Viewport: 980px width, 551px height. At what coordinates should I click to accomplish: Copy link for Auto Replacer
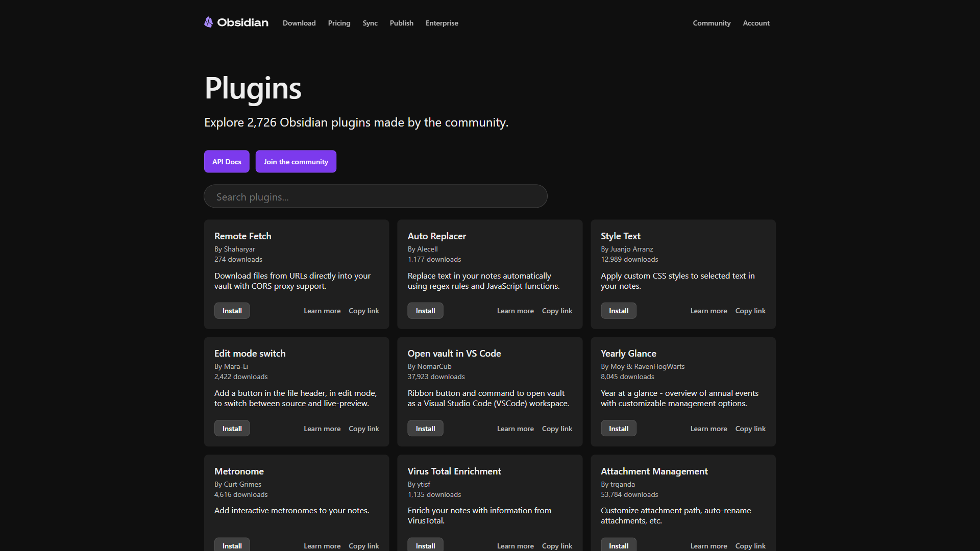tap(557, 311)
